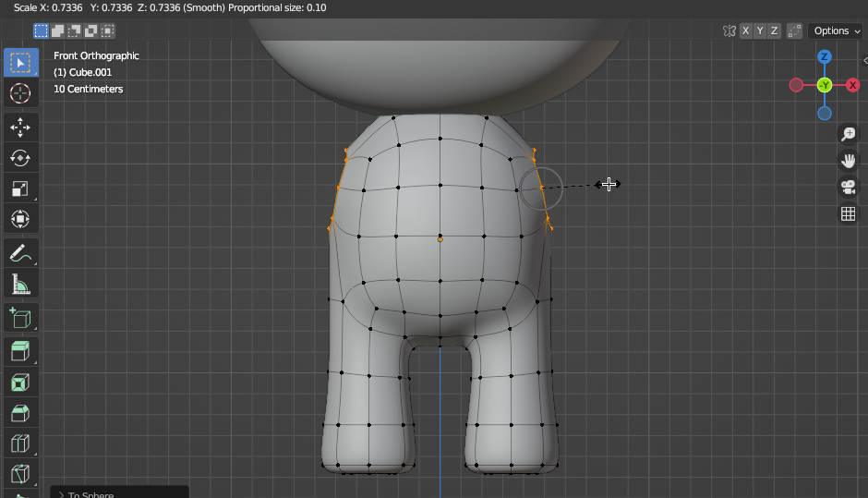
Task: Switch selection mode to Extend
Action: click(x=57, y=31)
